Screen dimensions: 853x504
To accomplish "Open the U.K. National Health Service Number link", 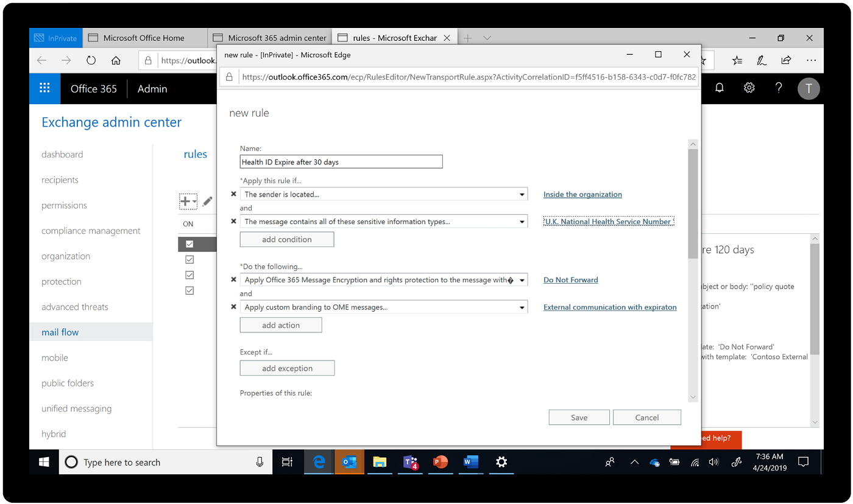I will coord(607,221).
